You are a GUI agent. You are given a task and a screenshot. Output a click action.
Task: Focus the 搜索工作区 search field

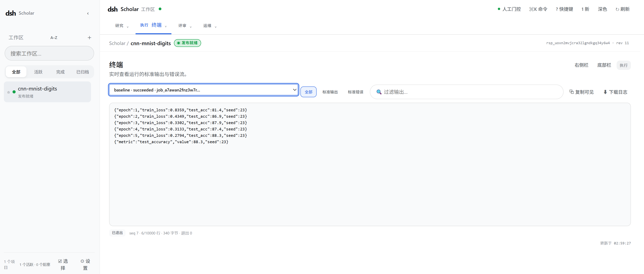[x=49, y=53]
